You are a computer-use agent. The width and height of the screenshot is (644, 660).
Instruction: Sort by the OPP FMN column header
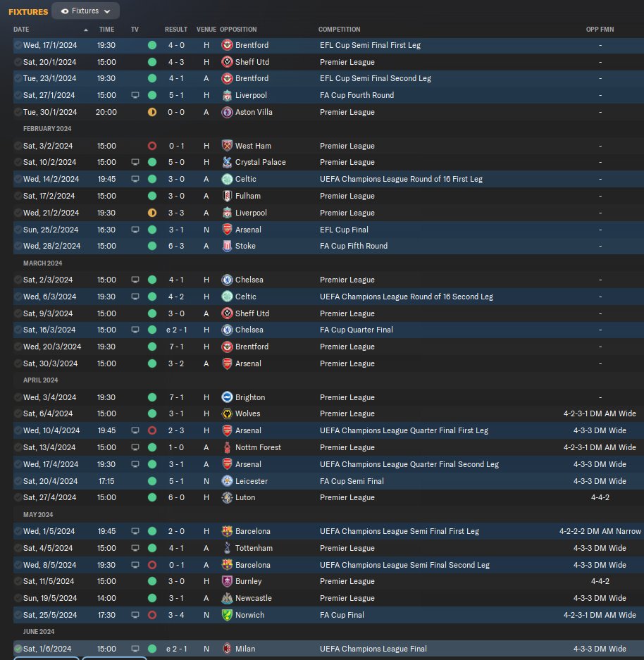pyautogui.click(x=600, y=30)
